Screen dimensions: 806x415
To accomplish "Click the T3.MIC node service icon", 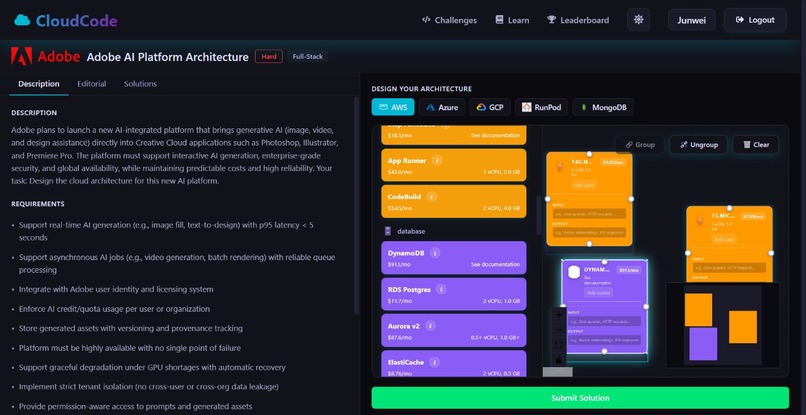I will point(700,221).
